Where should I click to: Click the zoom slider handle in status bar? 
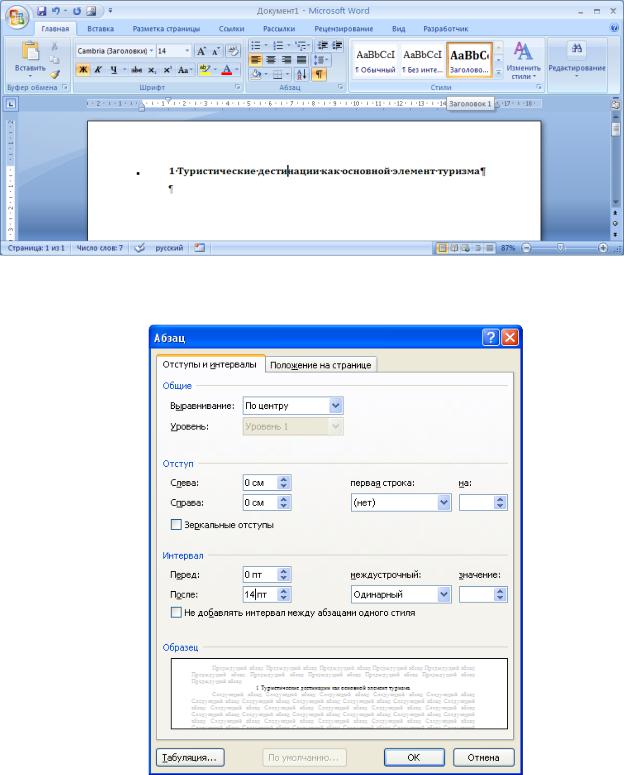coord(560,247)
